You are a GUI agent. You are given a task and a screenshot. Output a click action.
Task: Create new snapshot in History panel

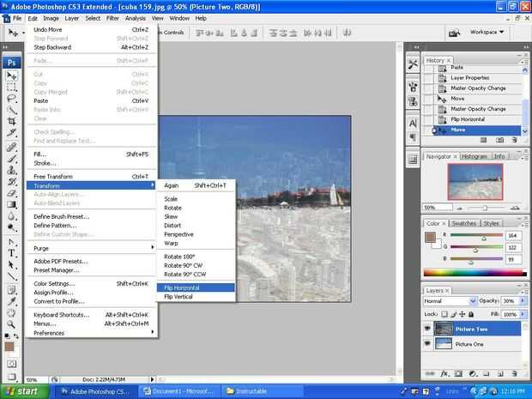tap(499, 140)
